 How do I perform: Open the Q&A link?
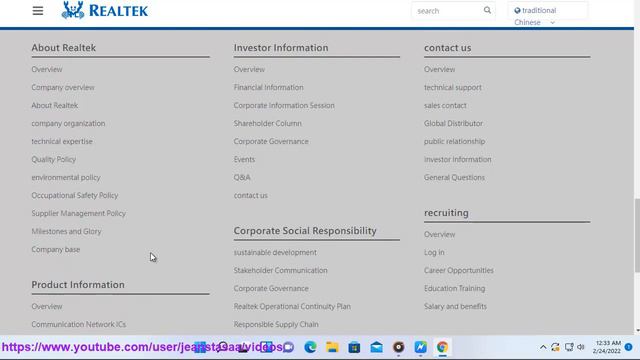point(242,177)
